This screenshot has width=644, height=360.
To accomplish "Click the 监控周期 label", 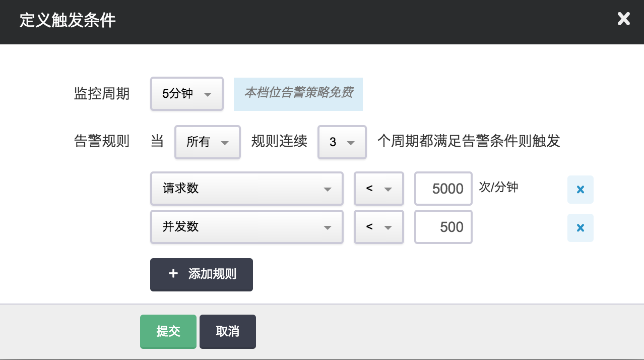I will click(102, 94).
